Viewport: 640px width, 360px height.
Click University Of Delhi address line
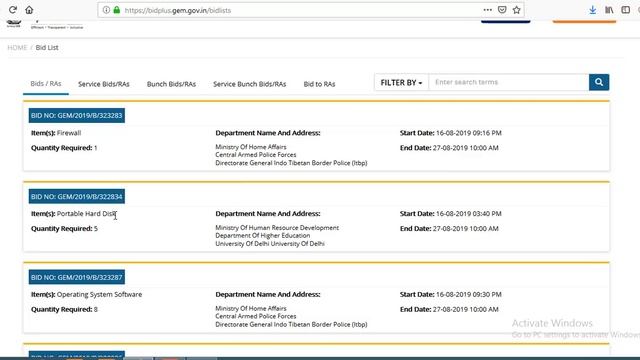pos(270,244)
